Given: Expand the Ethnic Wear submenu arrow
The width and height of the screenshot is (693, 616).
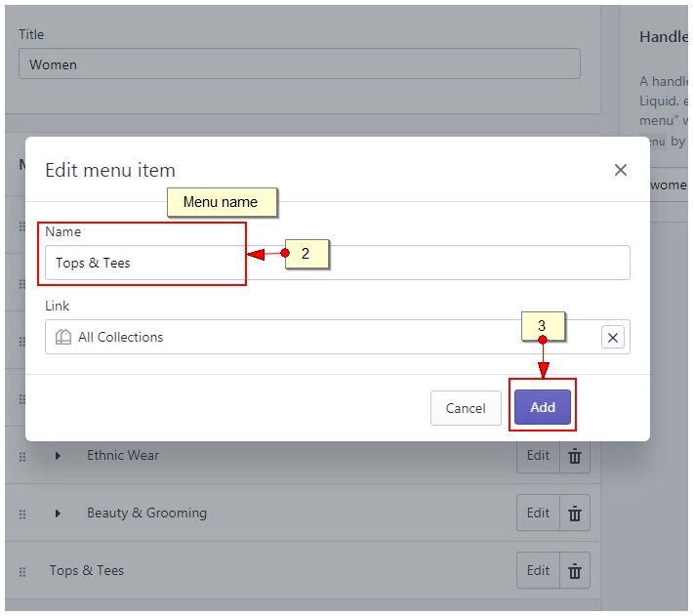Looking at the screenshot, I should [58, 456].
